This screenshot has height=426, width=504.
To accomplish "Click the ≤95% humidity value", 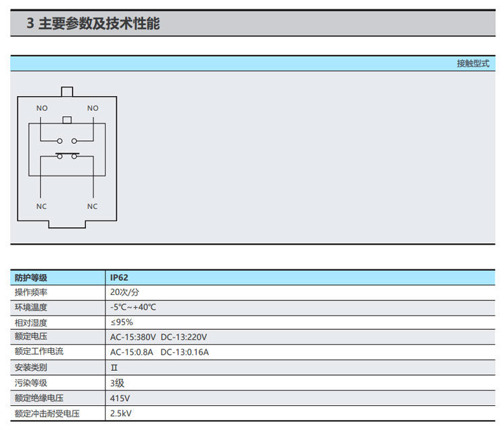I will pos(122,322).
